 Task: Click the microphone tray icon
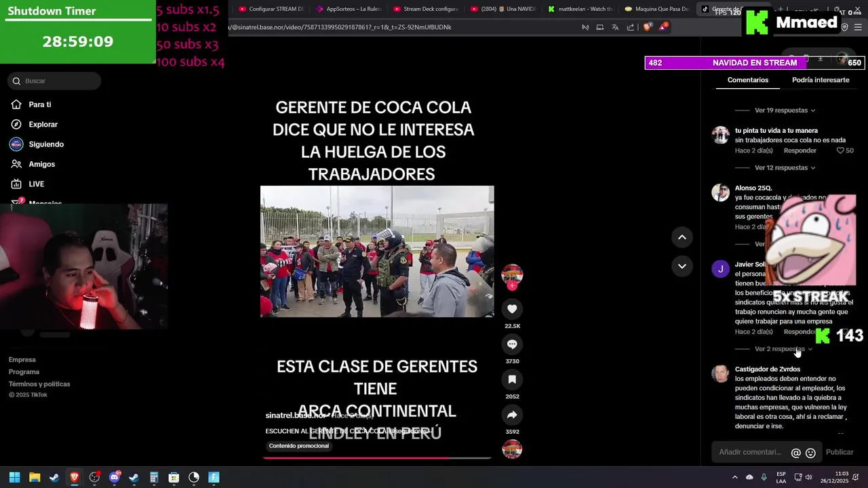(x=764, y=477)
